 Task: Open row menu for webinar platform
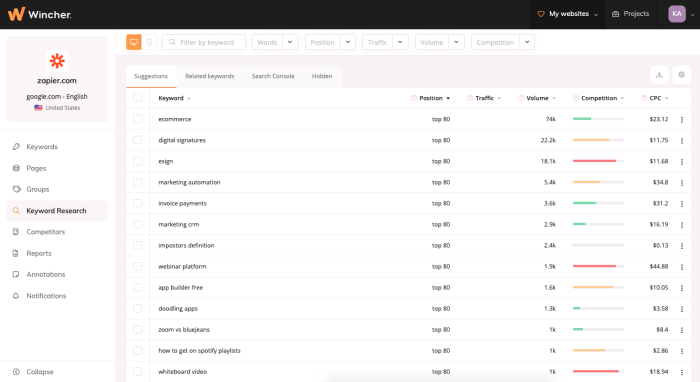[x=682, y=267]
